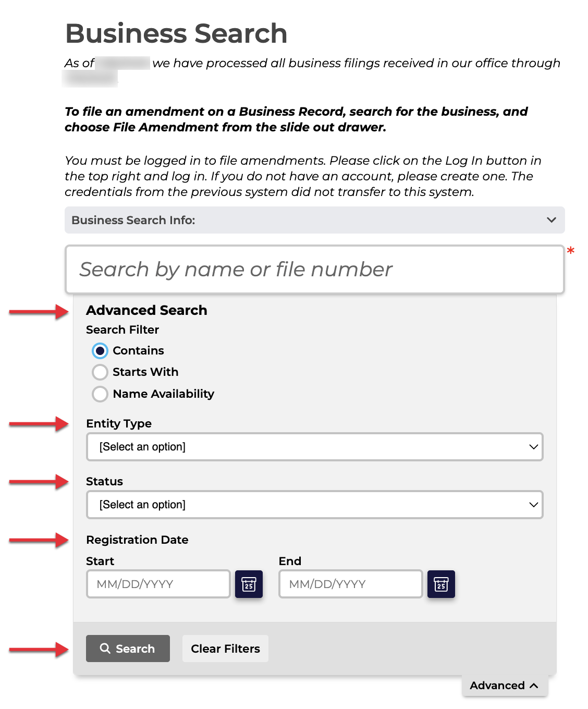
Task: Click the End registration date field
Action: [x=350, y=584]
